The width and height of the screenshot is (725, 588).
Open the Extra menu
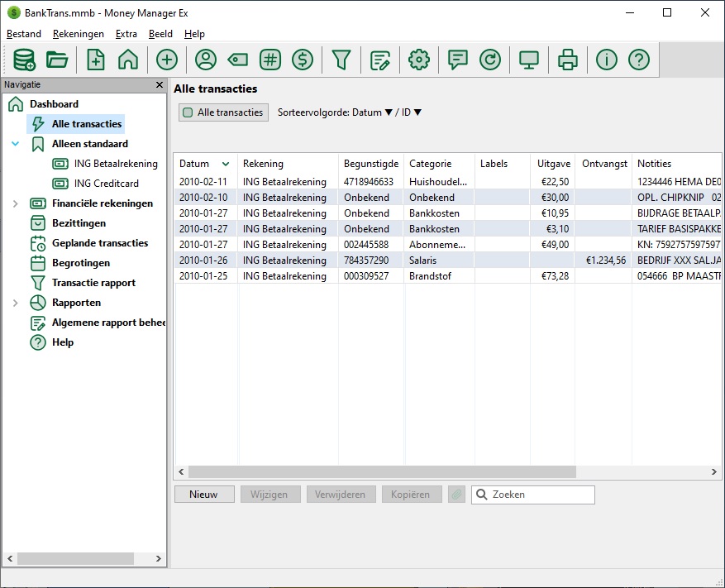(x=126, y=34)
